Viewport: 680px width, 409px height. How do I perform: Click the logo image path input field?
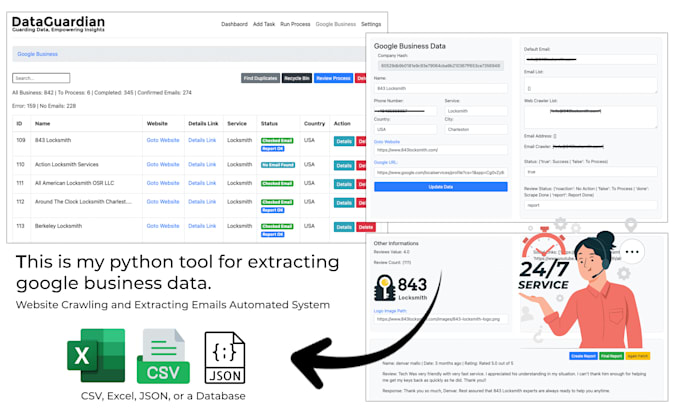click(441, 319)
